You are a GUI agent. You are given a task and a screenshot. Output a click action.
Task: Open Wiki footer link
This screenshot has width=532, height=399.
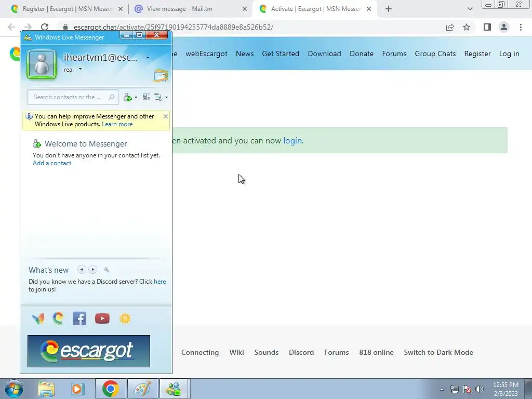236,352
